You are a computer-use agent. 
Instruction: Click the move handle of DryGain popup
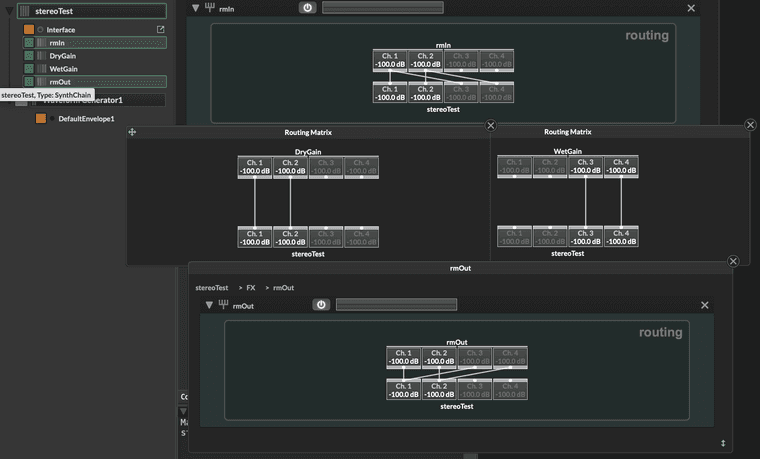[132, 132]
